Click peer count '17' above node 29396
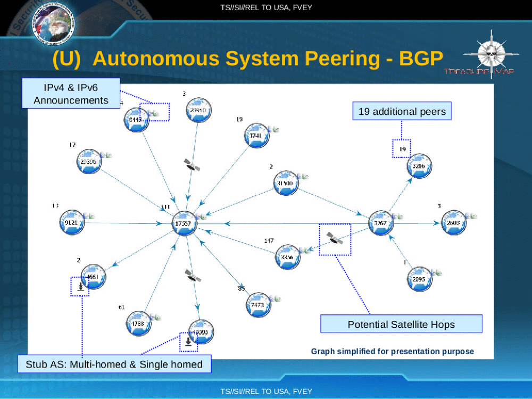532x399 pixels. click(x=72, y=145)
